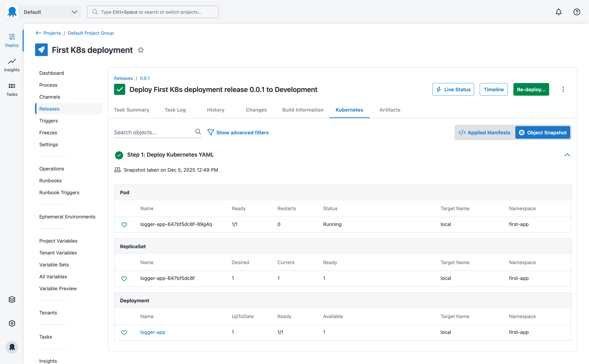
Task: Open Runbooks
Action: pos(50,181)
